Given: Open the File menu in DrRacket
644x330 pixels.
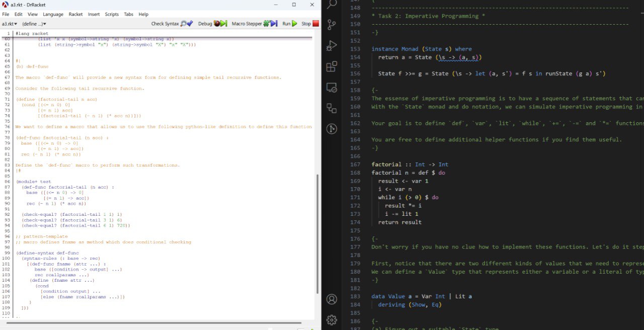Looking at the screenshot, I should (6, 14).
